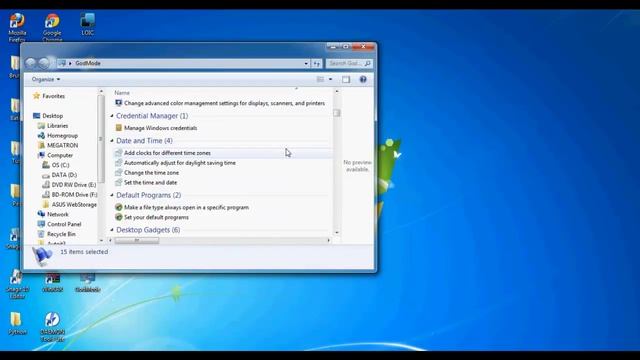Image resolution: width=640 pixels, height=360 pixels.
Task: Click the OS (C:) drive icon
Action: (46, 165)
